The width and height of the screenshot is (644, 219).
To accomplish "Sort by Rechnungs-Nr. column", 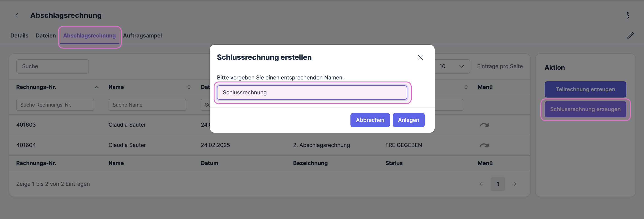I will tap(97, 87).
